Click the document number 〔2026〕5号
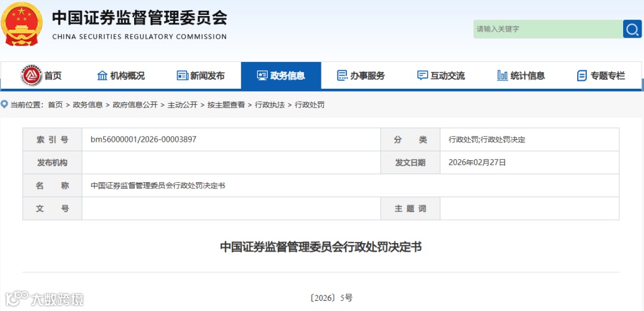 click(x=331, y=298)
